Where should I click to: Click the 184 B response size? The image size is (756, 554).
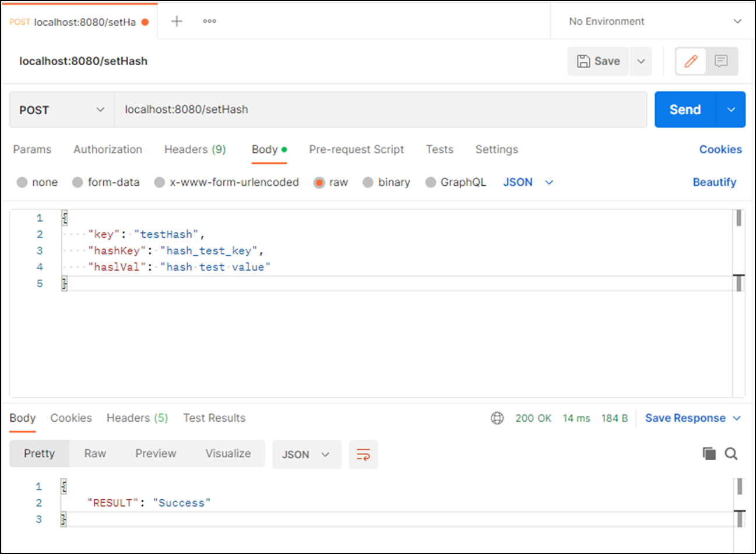pos(614,418)
